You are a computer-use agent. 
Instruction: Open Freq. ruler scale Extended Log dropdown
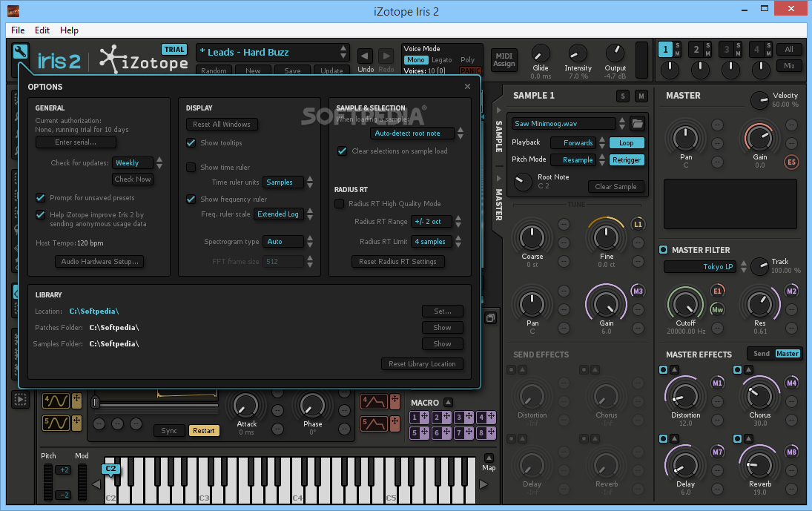coord(279,214)
